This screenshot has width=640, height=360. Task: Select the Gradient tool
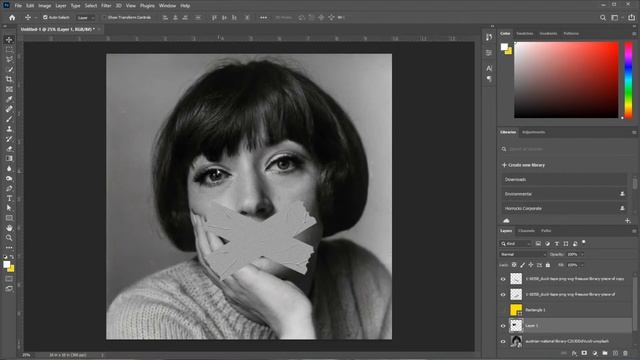pos(9,159)
